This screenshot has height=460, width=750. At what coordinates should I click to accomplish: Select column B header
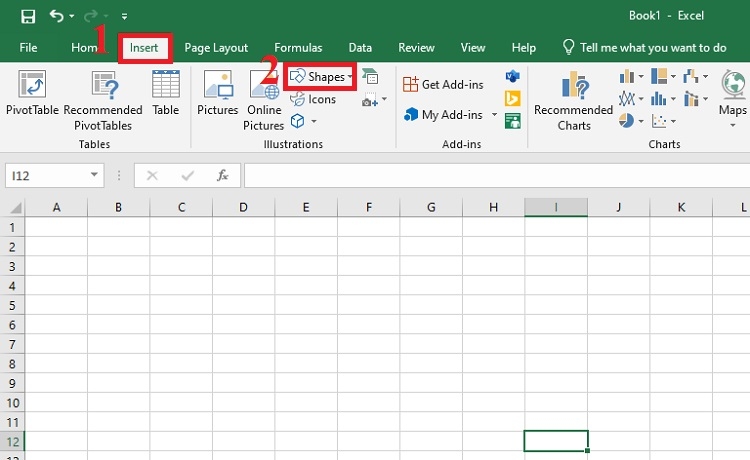point(119,208)
